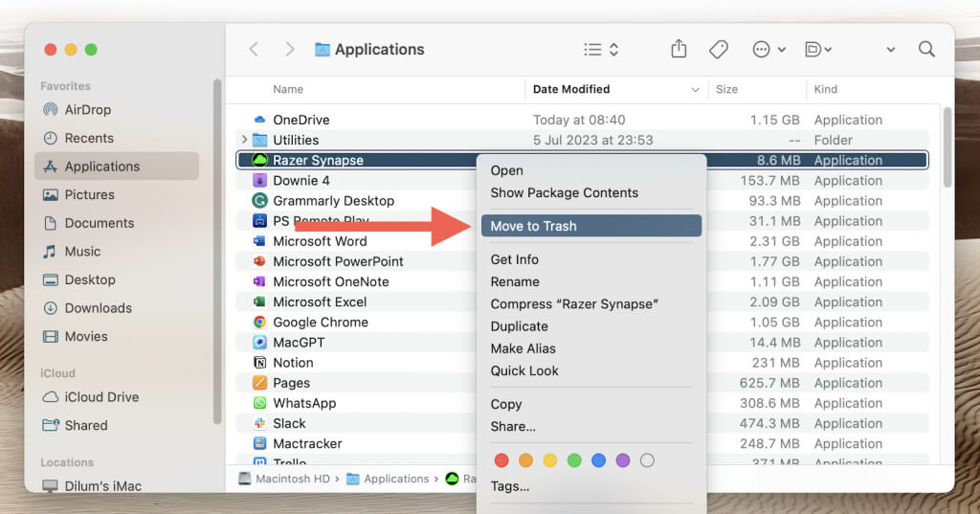Click Show Package Contents menu entry

(564, 192)
